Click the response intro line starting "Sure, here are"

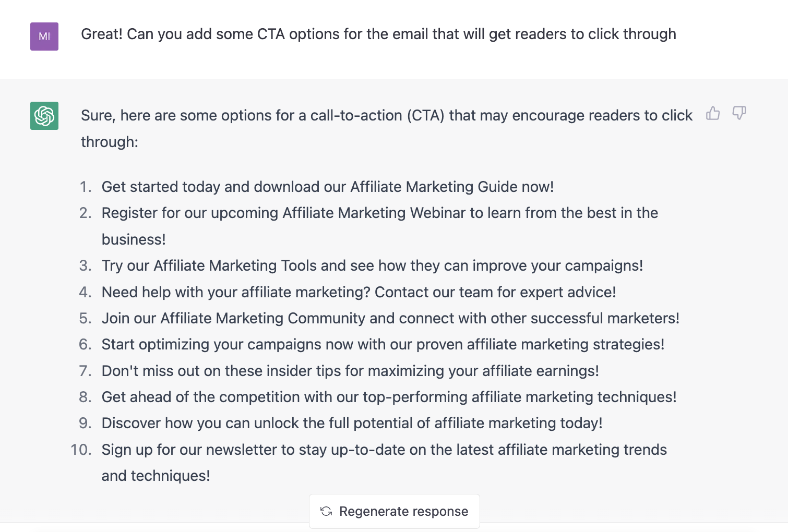pos(386,115)
